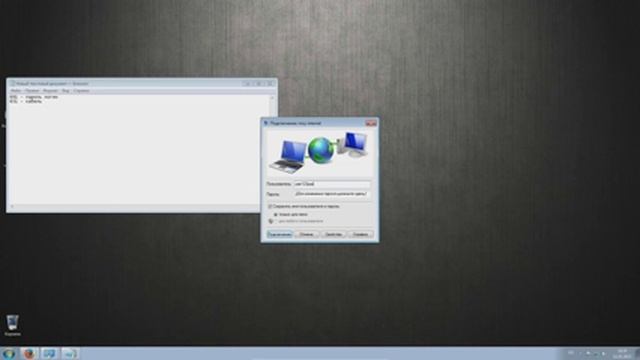
Task: Click the Пользователь username field
Action: (x=332, y=184)
